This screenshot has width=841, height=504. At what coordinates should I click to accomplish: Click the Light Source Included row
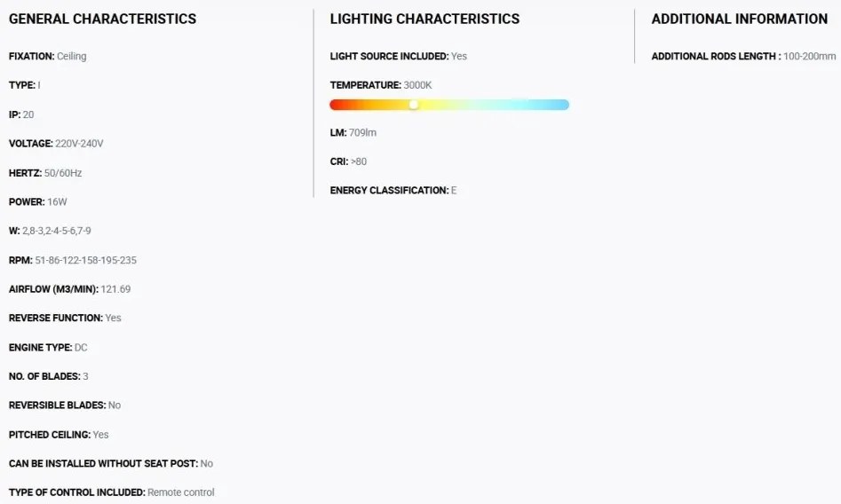[x=399, y=56]
